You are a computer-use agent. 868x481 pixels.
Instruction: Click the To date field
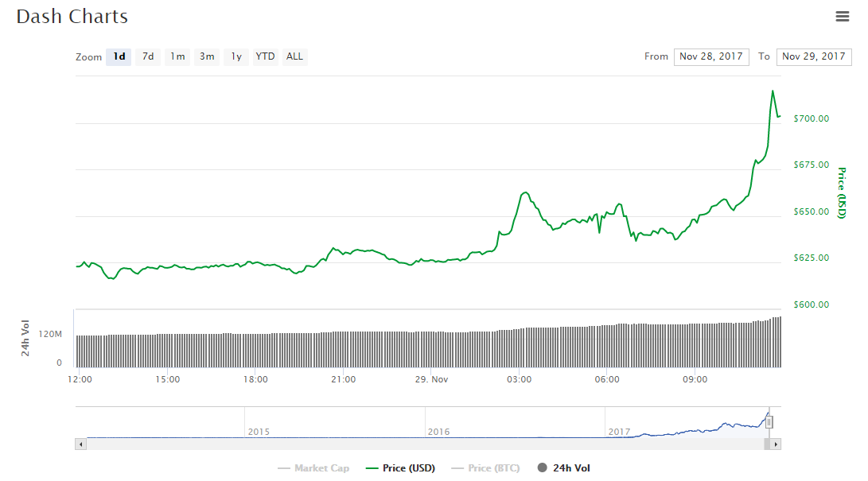pyautogui.click(x=814, y=56)
